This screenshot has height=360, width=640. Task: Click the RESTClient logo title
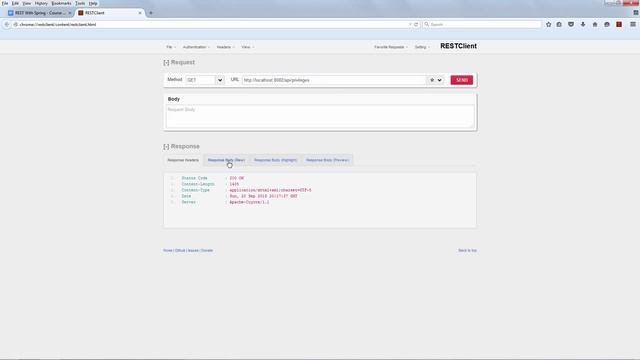(x=458, y=46)
